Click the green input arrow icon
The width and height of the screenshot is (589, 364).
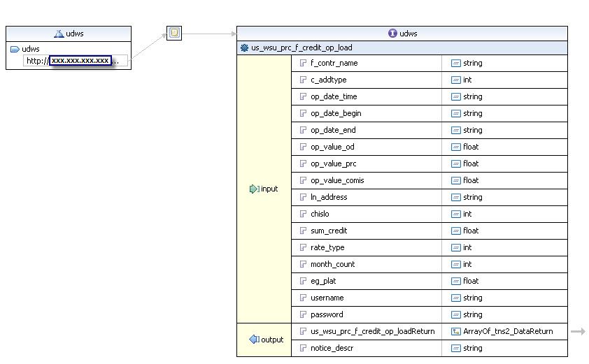254,189
